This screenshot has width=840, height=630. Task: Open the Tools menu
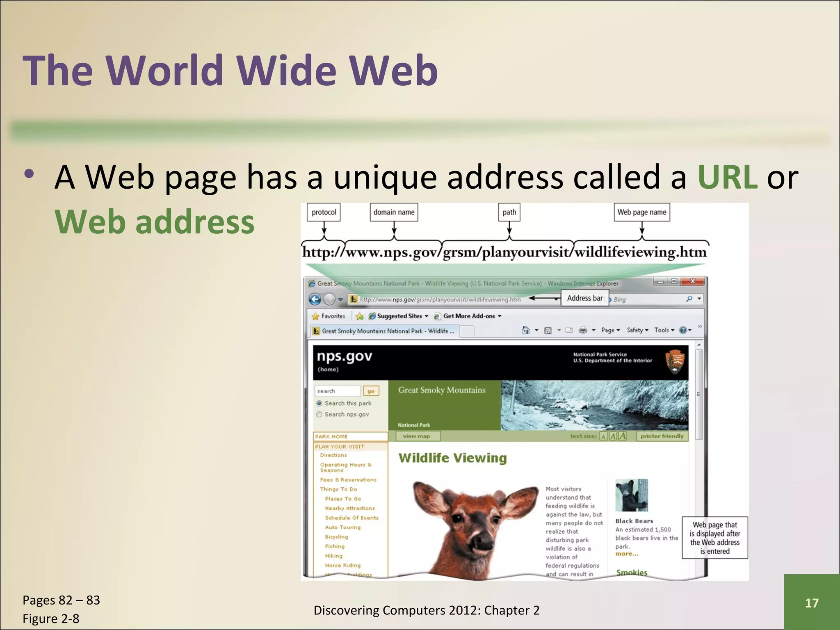point(664,330)
